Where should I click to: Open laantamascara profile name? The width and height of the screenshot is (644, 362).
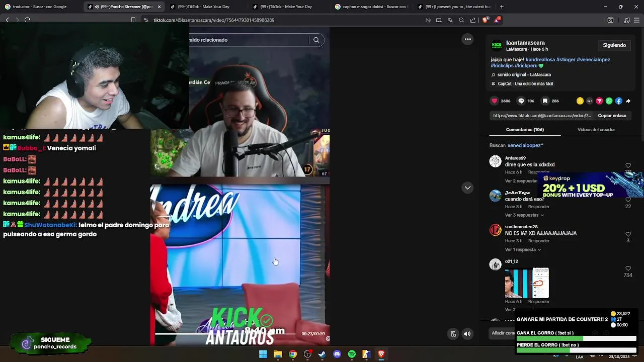pyautogui.click(x=525, y=43)
